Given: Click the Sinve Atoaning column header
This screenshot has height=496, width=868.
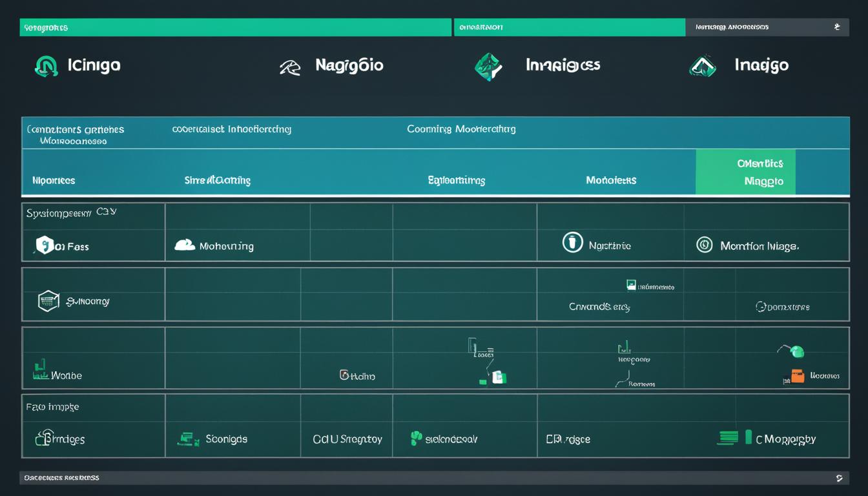Looking at the screenshot, I should point(218,181).
